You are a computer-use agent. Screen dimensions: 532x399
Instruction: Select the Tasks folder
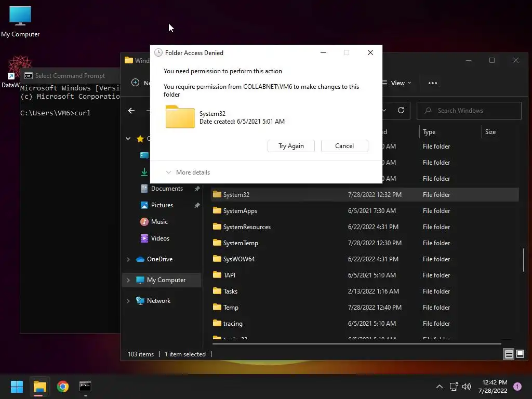(230, 291)
